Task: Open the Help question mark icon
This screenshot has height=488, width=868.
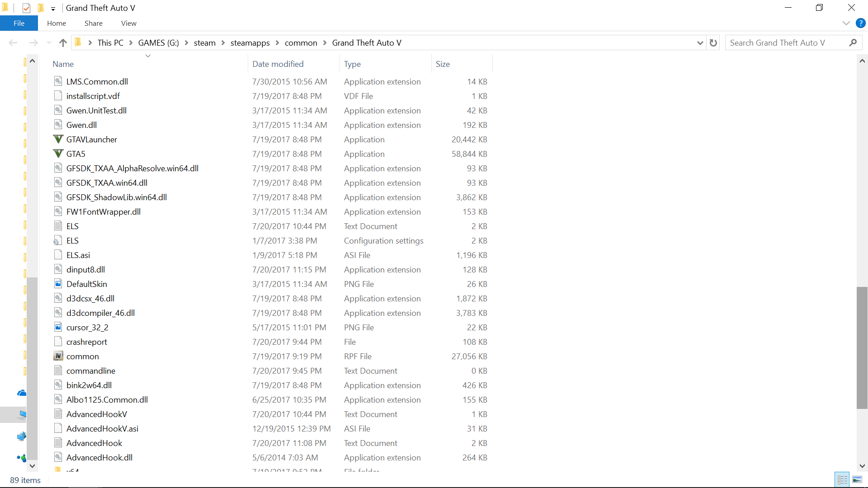Action: coord(860,23)
